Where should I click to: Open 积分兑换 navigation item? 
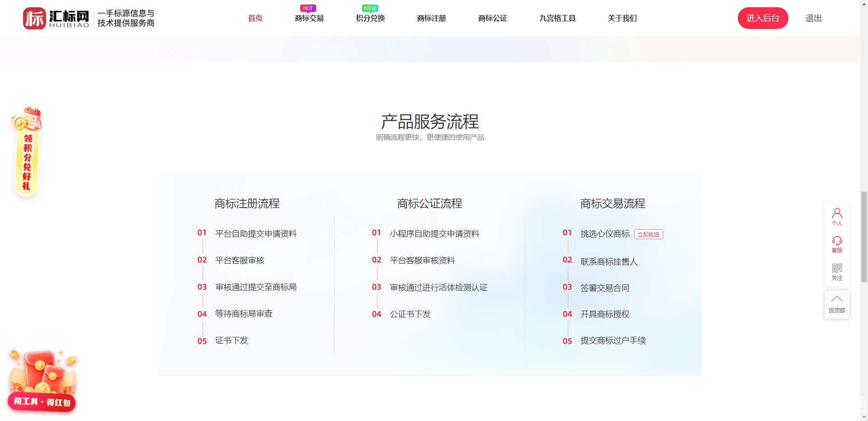370,18
